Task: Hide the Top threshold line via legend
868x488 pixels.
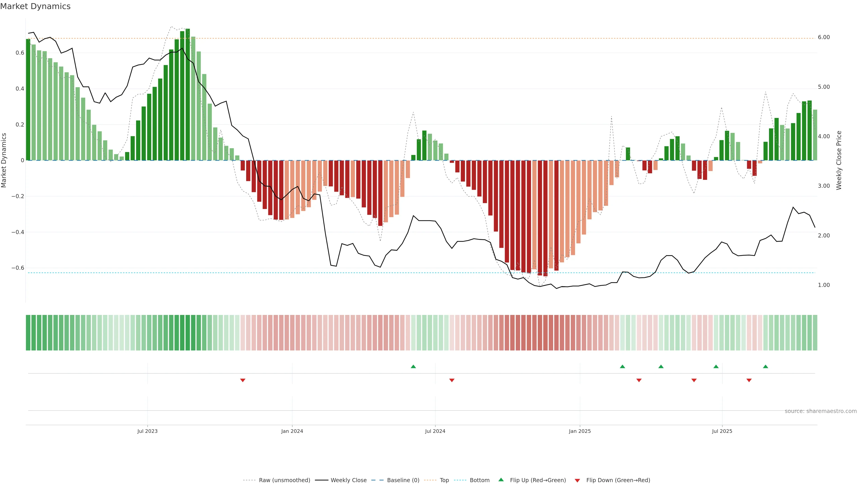Action: [x=444, y=480]
